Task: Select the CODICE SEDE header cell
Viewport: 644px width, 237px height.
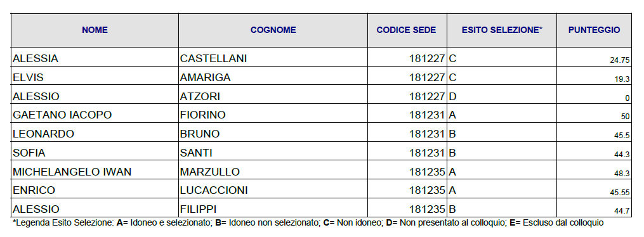Action: coord(407,30)
